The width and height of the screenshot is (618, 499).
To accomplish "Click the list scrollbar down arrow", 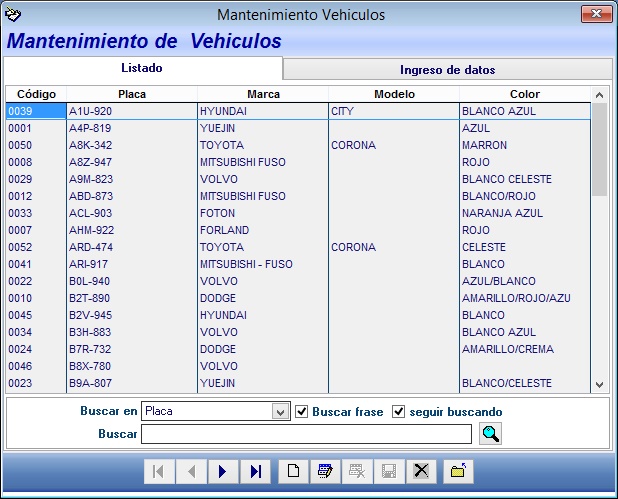I will pyautogui.click(x=599, y=385).
